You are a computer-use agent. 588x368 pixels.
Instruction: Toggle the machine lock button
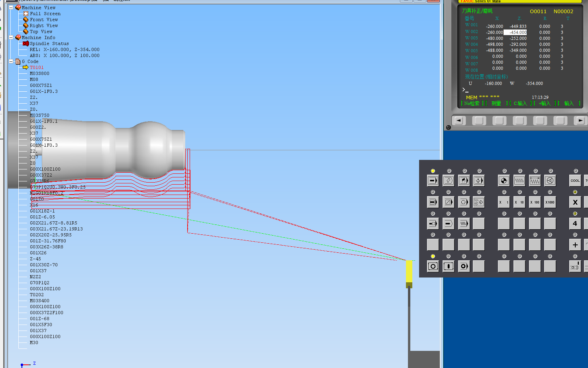448,224
